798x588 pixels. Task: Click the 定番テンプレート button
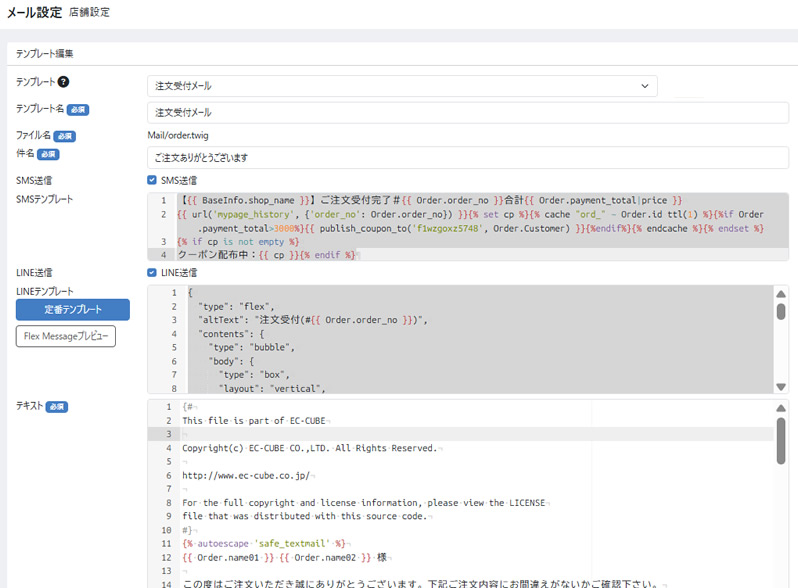73,310
